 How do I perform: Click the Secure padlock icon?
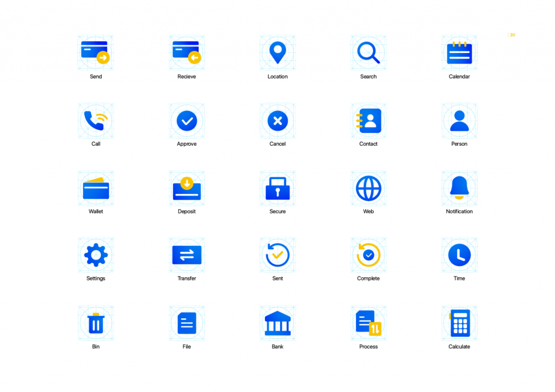(x=277, y=188)
